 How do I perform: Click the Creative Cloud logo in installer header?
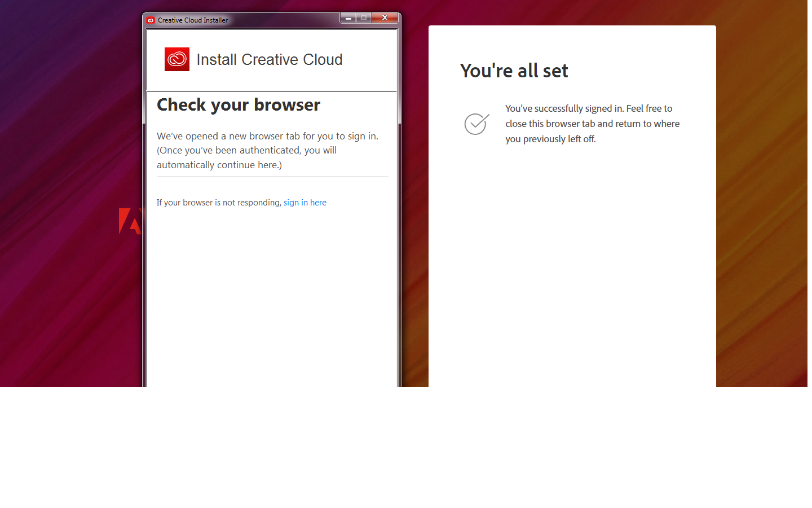pyautogui.click(x=177, y=59)
